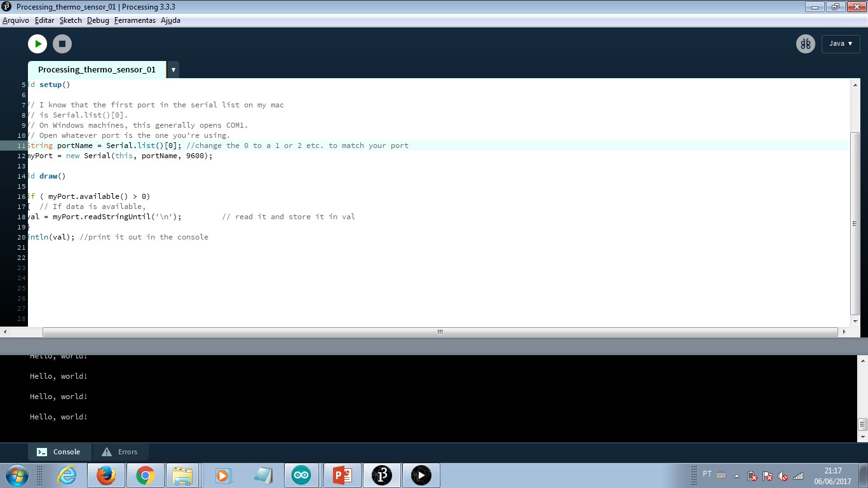This screenshot has height=488, width=868.
Task: Click the editor's vertical scrollbar thumb
Action: (855, 224)
